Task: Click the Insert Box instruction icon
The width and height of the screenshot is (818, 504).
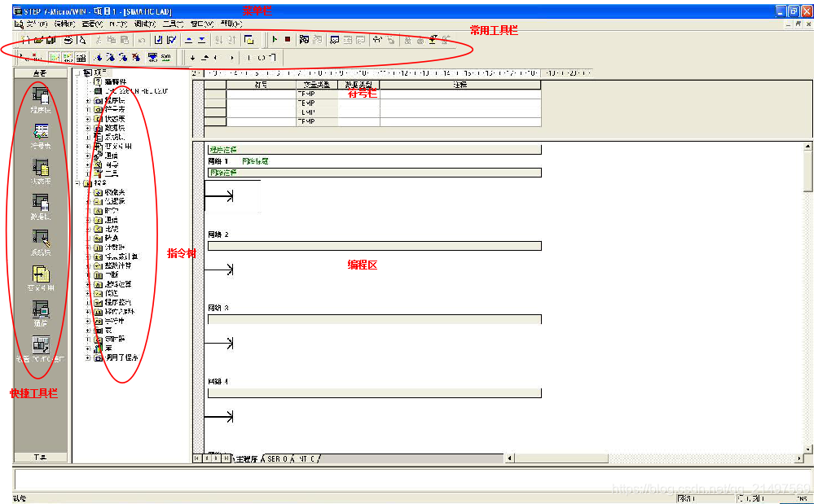Action: click(273, 58)
